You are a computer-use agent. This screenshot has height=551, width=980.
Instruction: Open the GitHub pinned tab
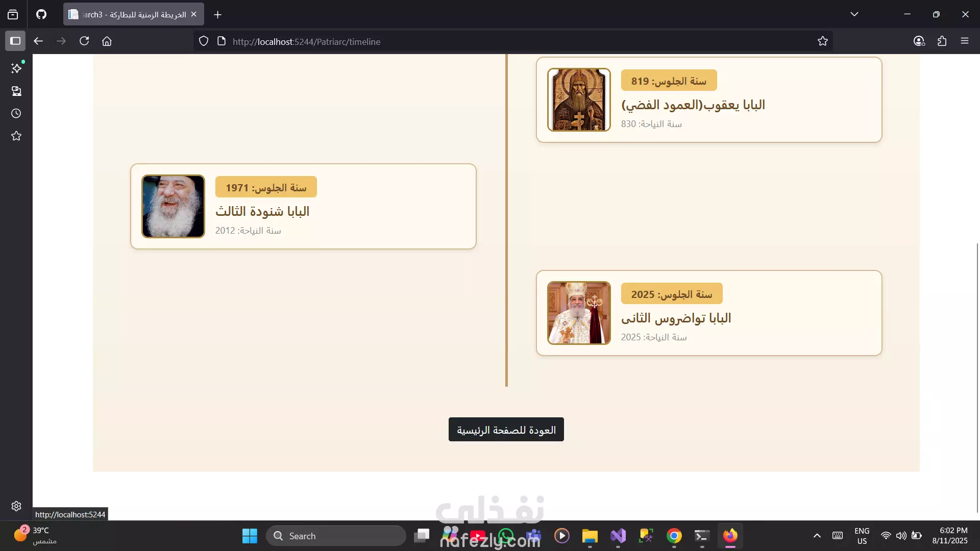(x=41, y=14)
